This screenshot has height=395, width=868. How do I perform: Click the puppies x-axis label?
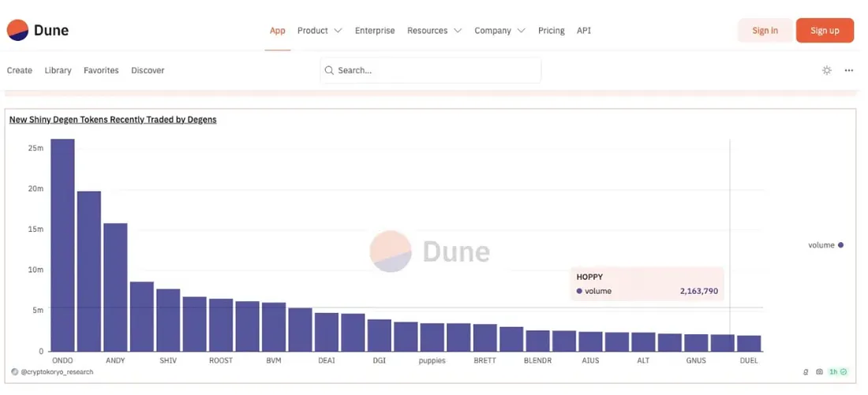pyautogui.click(x=432, y=360)
